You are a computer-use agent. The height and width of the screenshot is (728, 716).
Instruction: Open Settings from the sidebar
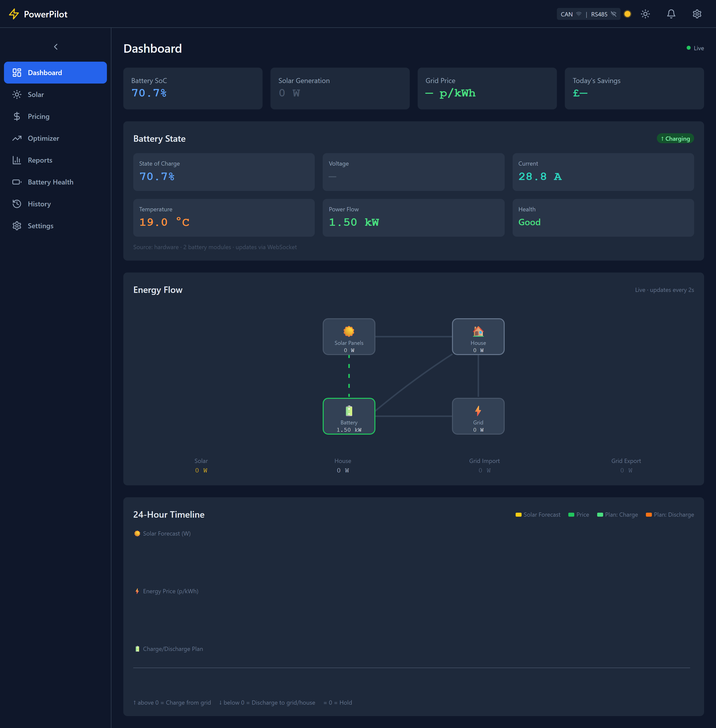pyautogui.click(x=55, y=226)
